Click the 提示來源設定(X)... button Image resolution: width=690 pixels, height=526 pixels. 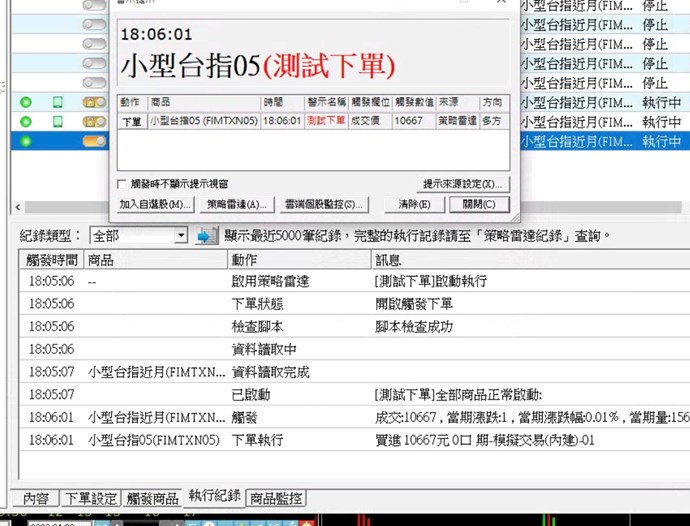coord(462,184)
